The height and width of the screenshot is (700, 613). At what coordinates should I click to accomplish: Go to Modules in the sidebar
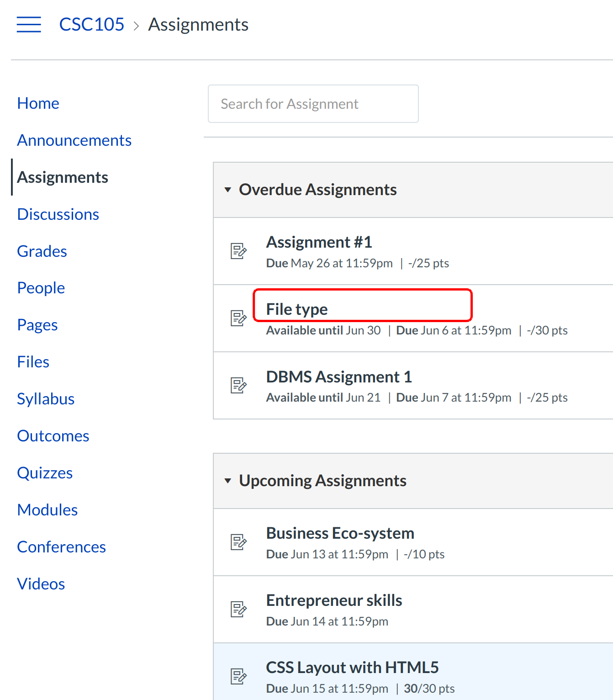[48, 510]
